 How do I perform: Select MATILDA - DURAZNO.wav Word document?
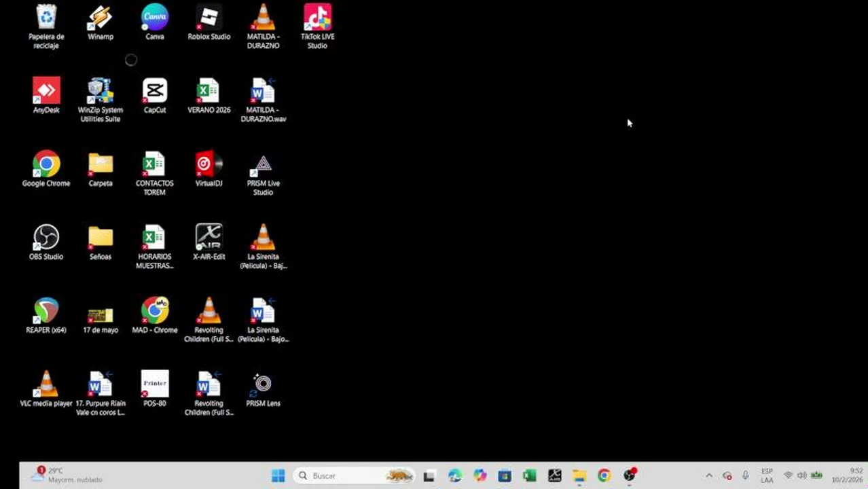click(x=264, y=100)
